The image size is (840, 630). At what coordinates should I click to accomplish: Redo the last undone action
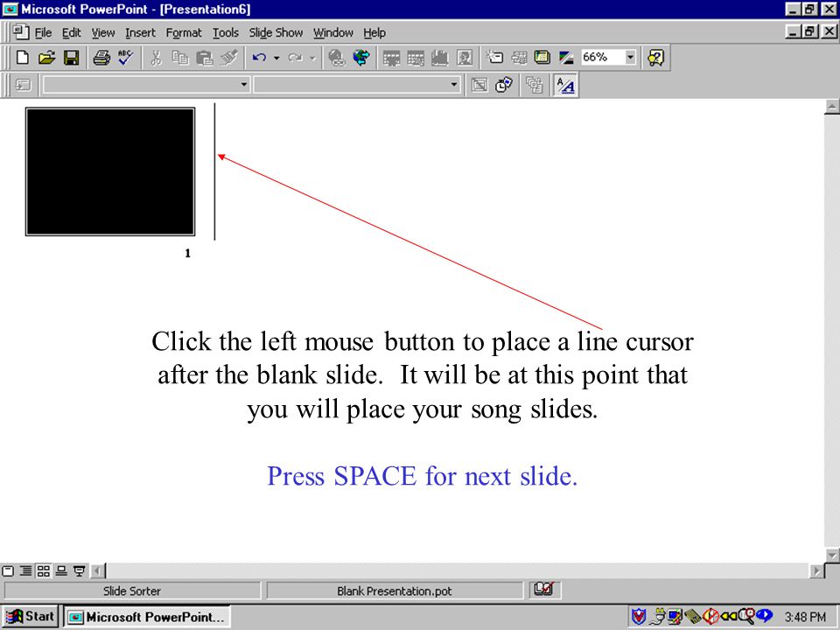(x=295, y=58)
